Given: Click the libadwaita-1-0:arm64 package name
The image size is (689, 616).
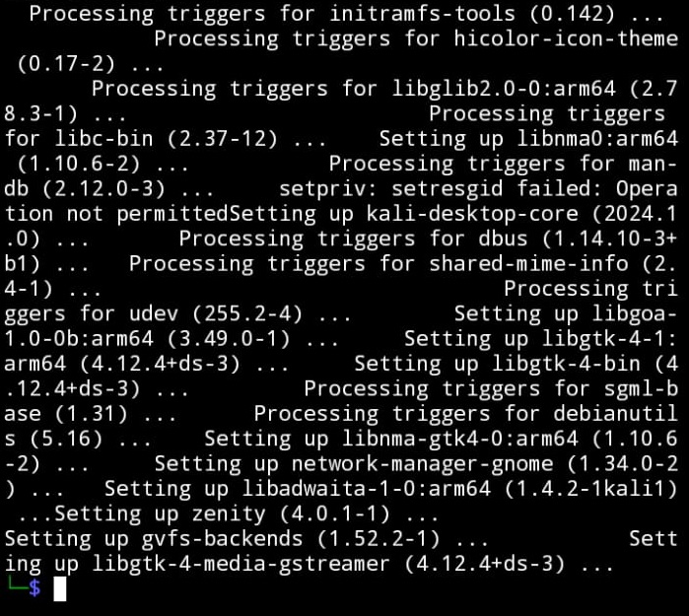Looking at the screenshot, I should (366, 489).
